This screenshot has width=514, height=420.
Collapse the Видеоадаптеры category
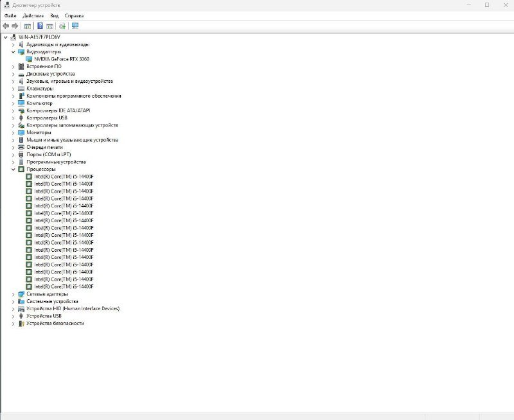click(13, 52)
